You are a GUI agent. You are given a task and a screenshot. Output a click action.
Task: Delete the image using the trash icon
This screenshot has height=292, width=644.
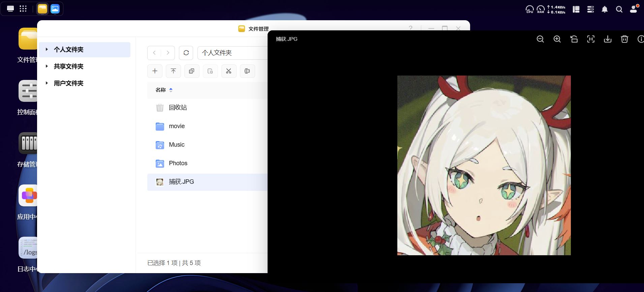[624, 39]
